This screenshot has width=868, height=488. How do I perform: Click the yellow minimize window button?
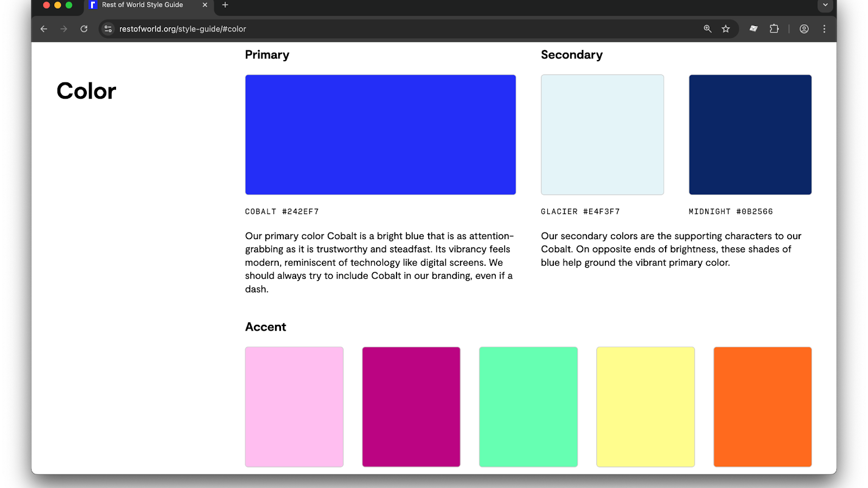(x=58, y=5)
